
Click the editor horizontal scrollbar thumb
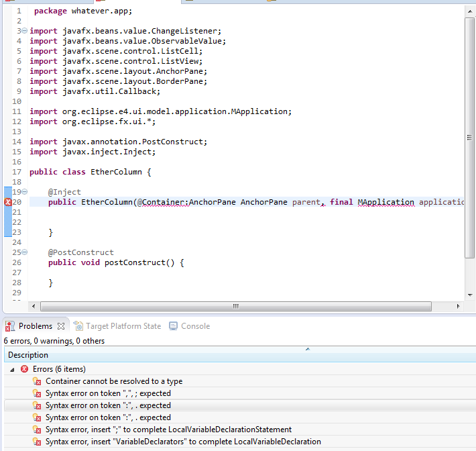(236, 306)
